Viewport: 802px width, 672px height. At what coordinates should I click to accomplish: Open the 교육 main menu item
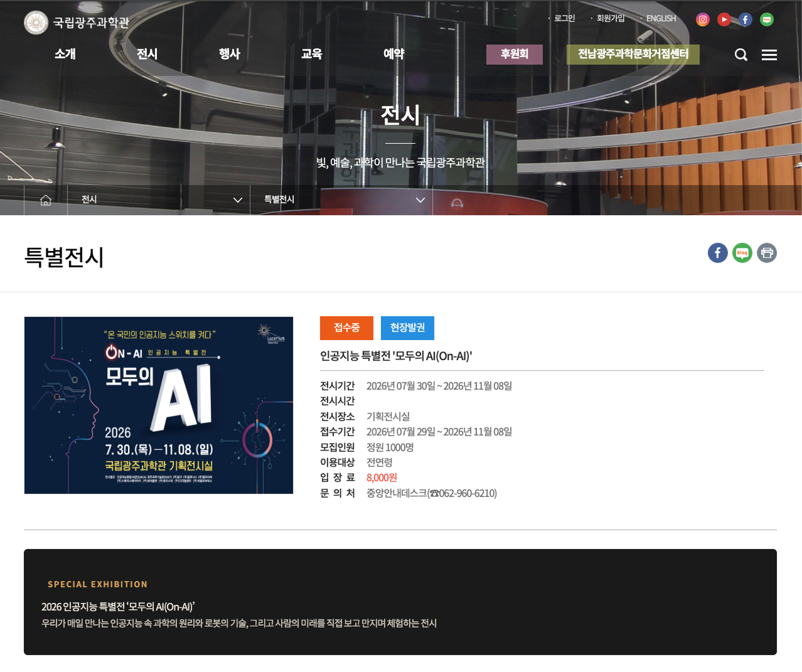[x=312, y=54]
